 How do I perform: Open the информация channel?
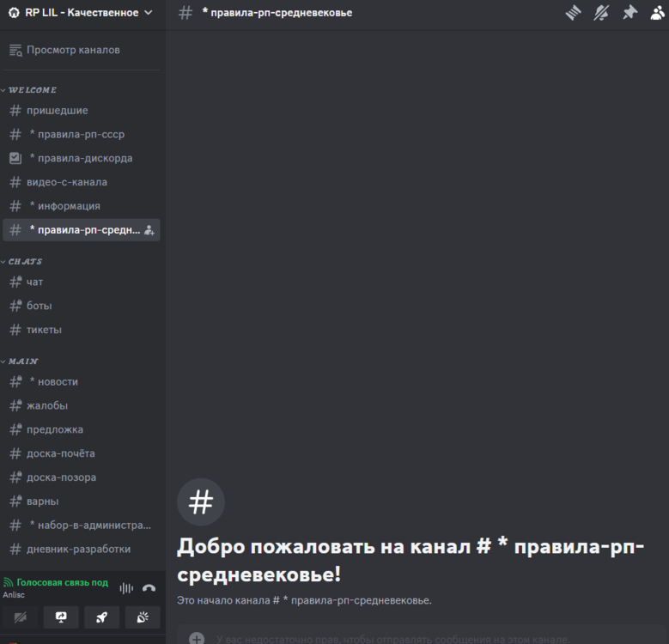click(x=82, y=206)
